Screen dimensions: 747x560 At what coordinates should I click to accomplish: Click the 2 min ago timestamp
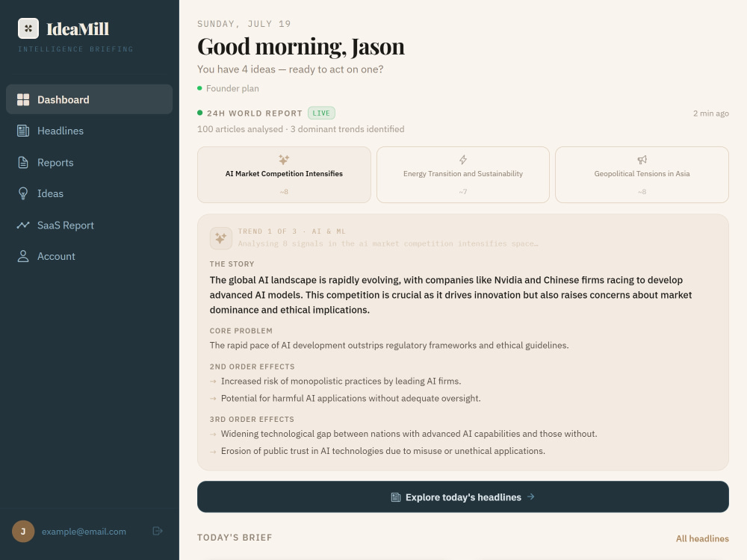tap(711, 113)
